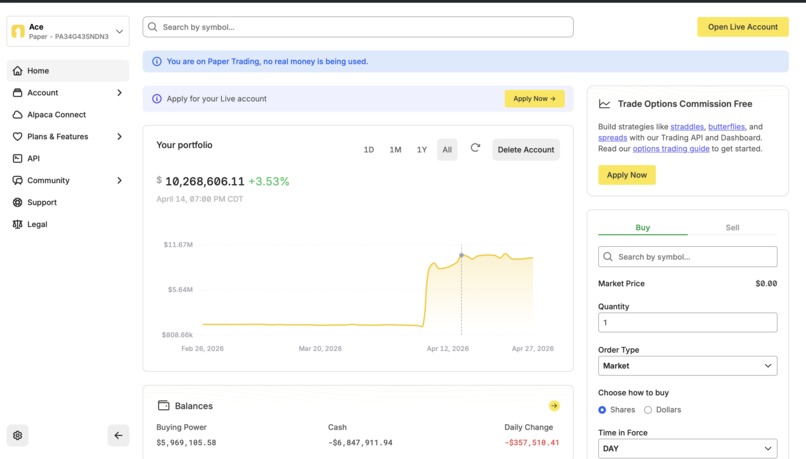Click the portfolio value 10,268,606.11
The height and width of the screenshot is (459, 806).
(205, 181)
